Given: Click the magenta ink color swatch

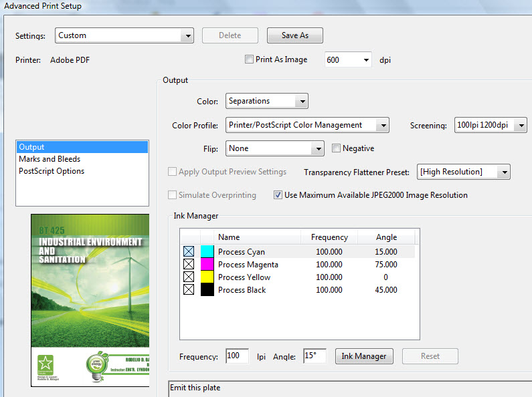Looking at the screenshot, I should point(207,264).
